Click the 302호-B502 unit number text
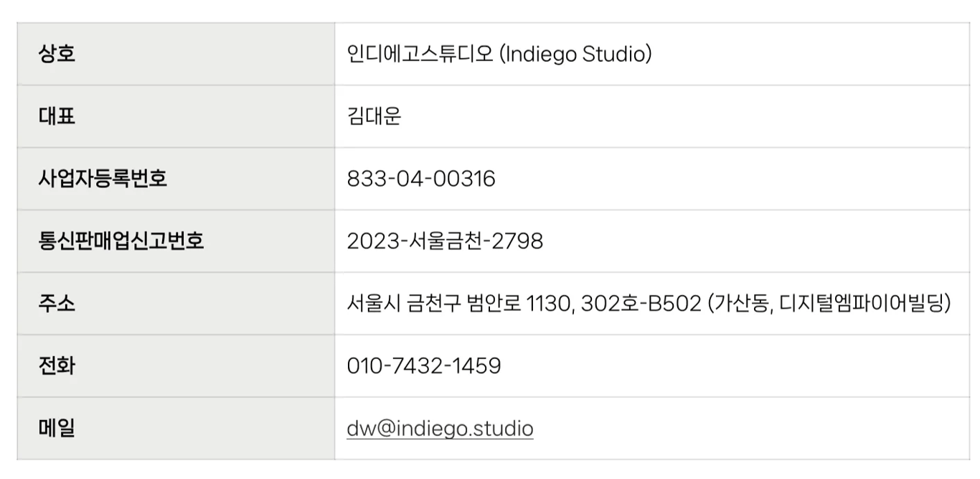Viewport: 980px width, 479px height. (x=641, y=304)
